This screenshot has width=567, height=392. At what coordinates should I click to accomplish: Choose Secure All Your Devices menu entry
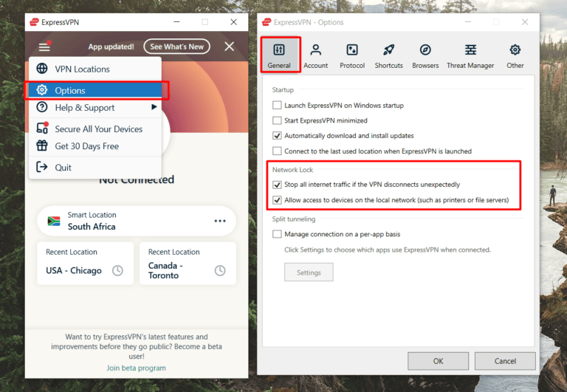[x=94, y=128]
